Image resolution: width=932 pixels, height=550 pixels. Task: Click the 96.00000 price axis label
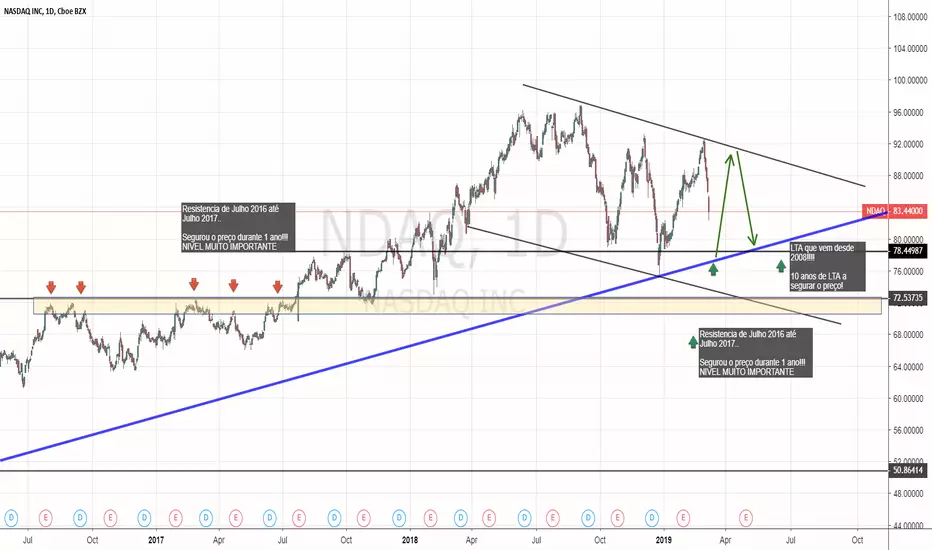coord(911,112)
